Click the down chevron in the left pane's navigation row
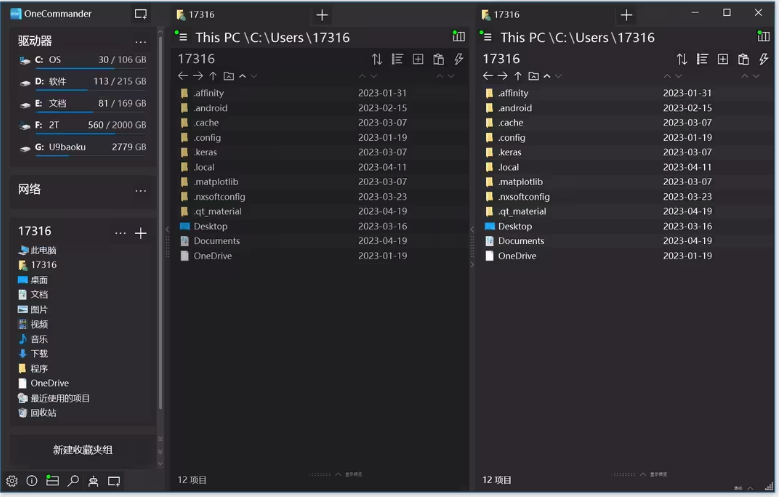This screenshot has height=497, width=781. click(x=254, y=76)
